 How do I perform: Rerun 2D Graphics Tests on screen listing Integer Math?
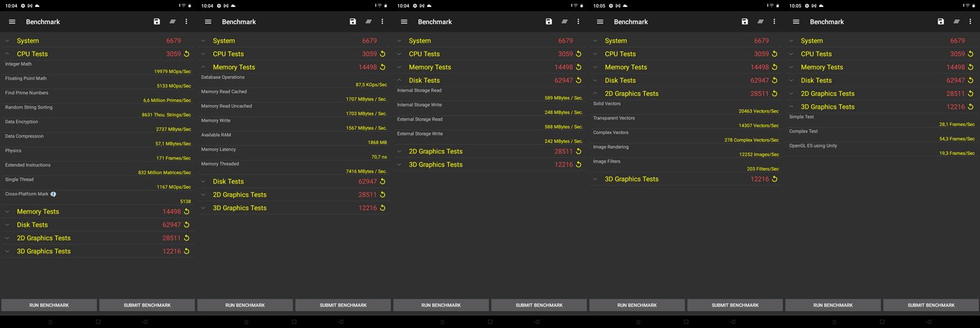click(x=187, y=238)
